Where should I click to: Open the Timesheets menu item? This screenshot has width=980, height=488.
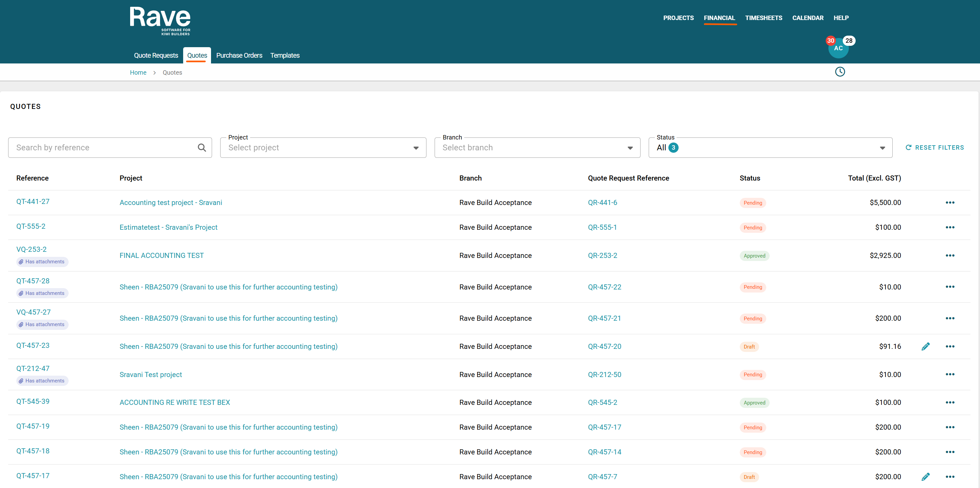click(x=763, y=18)
